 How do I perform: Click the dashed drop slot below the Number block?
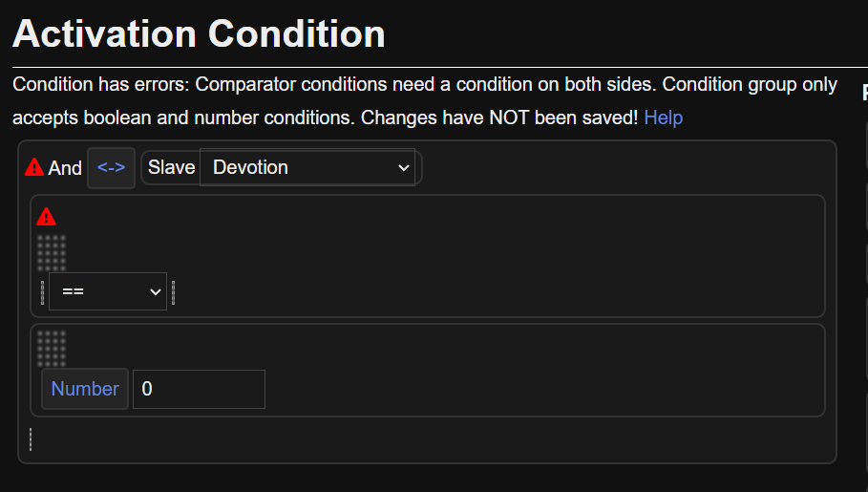coord(31,439)
